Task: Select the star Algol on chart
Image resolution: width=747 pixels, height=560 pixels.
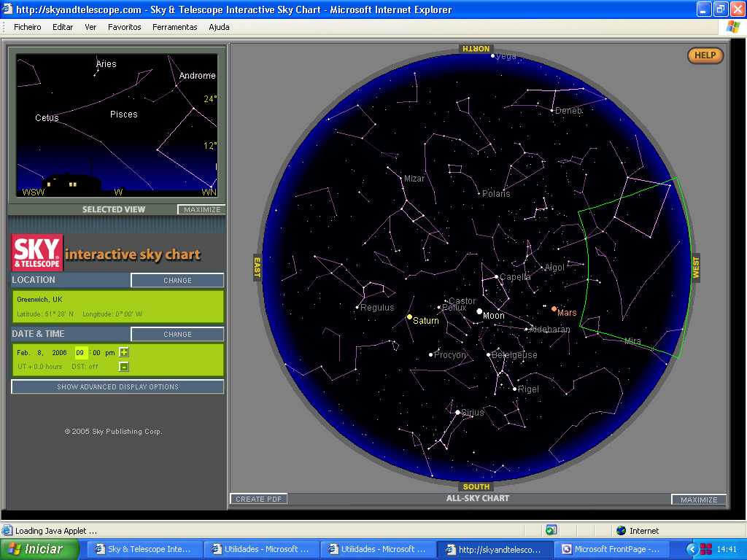Action: (542, 267)
